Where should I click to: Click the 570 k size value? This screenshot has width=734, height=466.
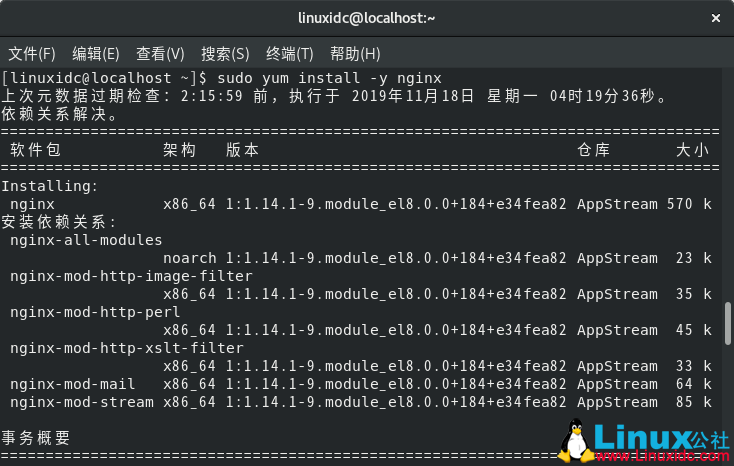click(689, 204)
